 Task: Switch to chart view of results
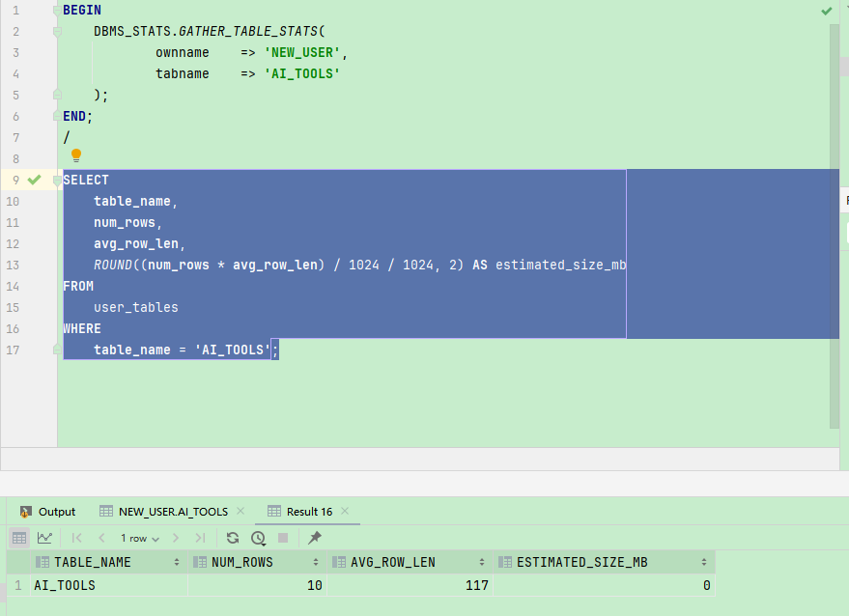[45, 538]
